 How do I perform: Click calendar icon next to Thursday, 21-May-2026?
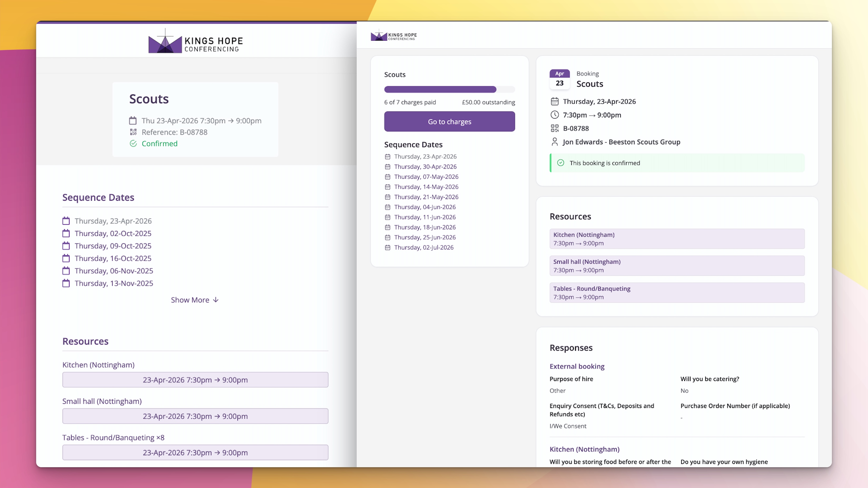click(387, 197)
